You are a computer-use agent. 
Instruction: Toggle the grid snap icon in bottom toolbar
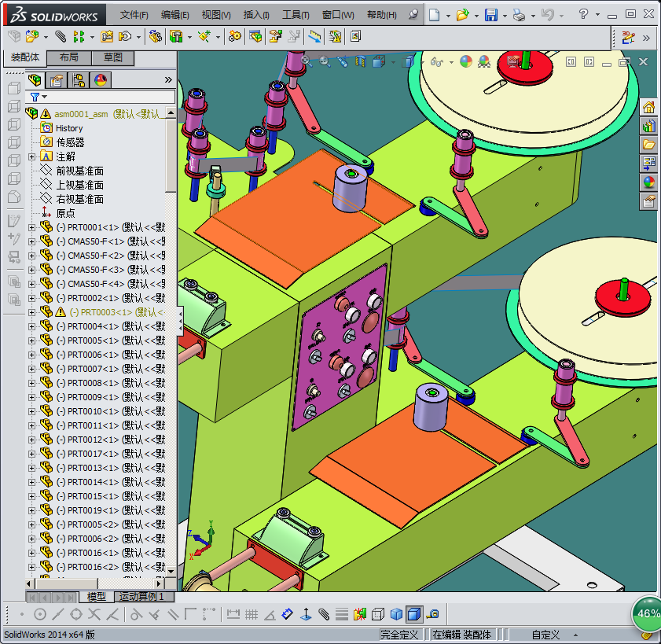point(252,614)
